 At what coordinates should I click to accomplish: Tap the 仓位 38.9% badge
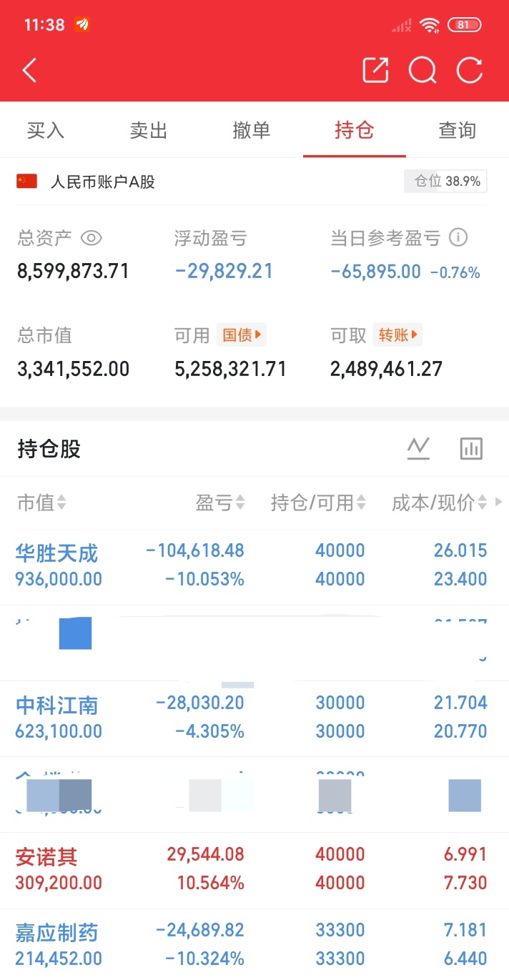(445, 182)
